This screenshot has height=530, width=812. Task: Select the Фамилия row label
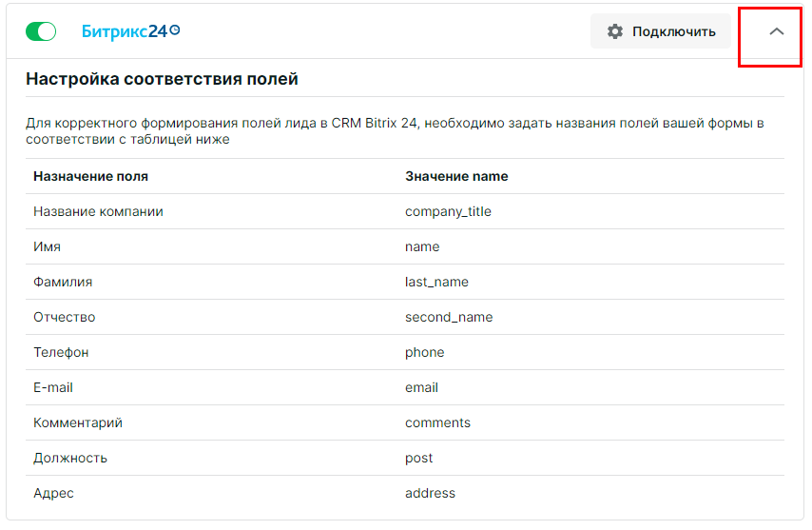click(x=63, y=282)
